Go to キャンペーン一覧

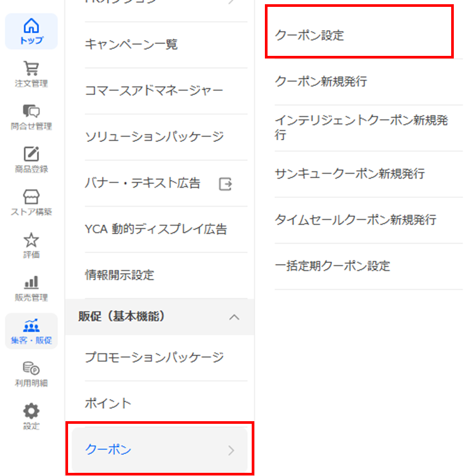tap(131, 45)
